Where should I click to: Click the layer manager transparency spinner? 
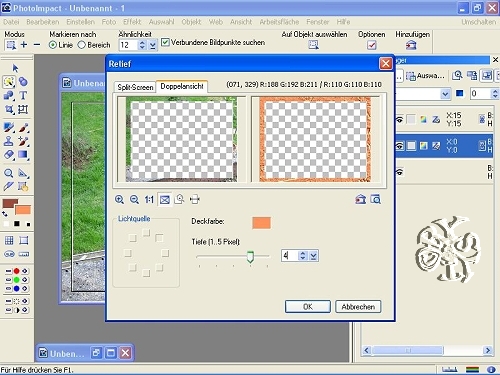tap(495, 94)
